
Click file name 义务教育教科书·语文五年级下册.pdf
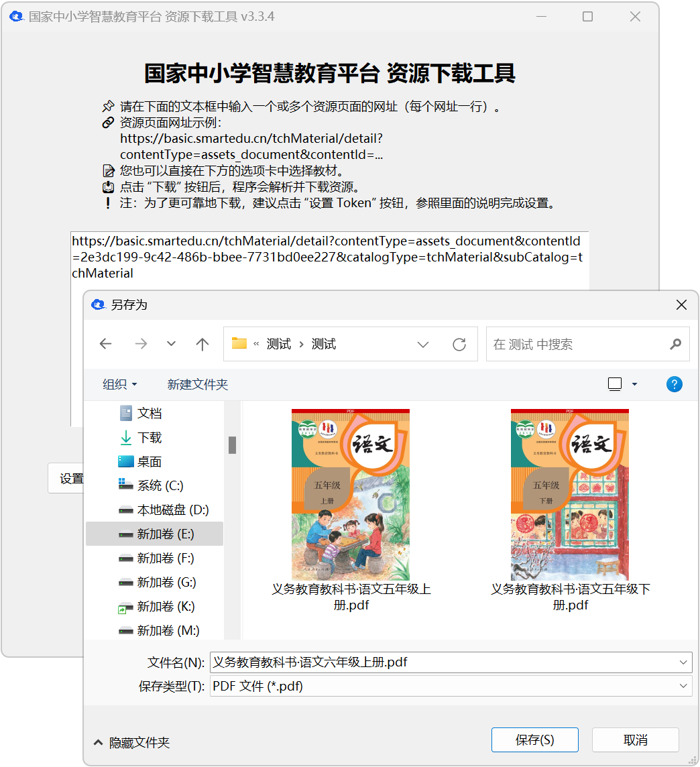point(571,597)
